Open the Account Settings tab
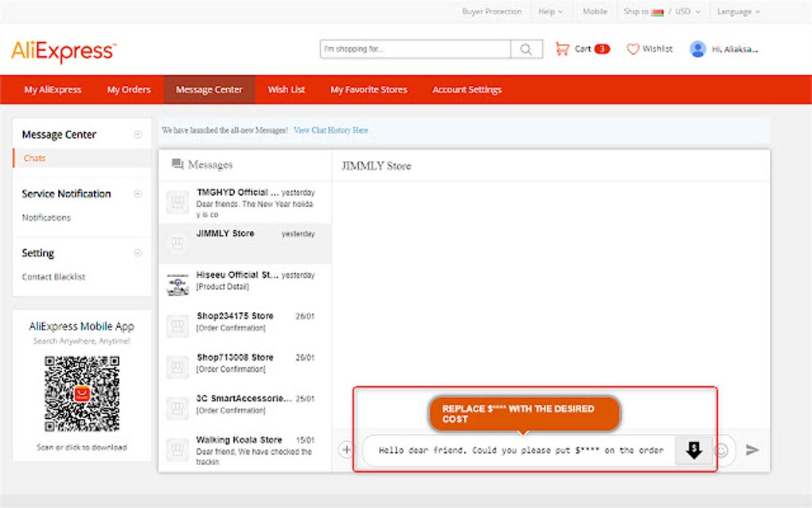812x508 pixels. click(x=467, y=90)
